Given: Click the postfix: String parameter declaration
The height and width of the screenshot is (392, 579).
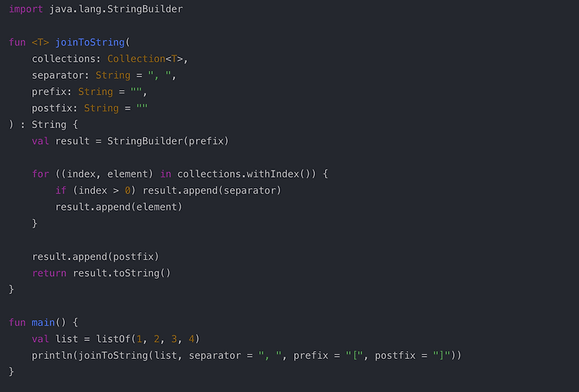Looking at the screenshot, I should 76,108.
